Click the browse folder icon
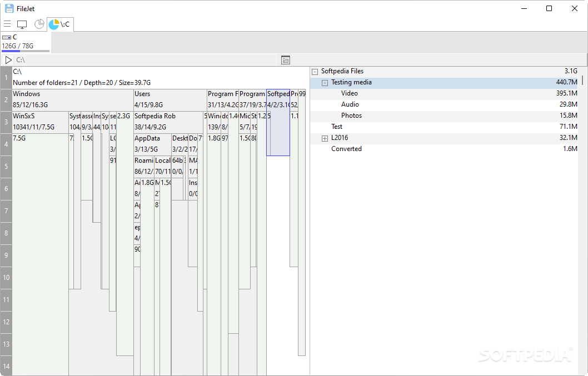Viewport: 588px width, 376px height. click(286, 60)
